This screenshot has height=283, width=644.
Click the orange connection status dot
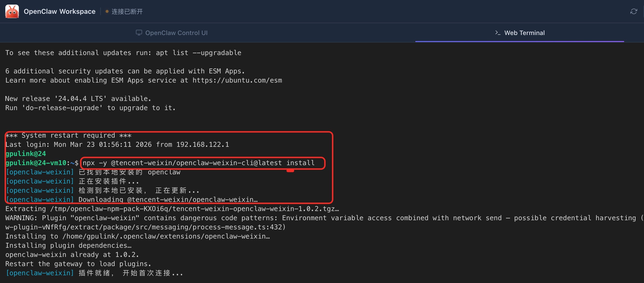(x=107, y=12)
